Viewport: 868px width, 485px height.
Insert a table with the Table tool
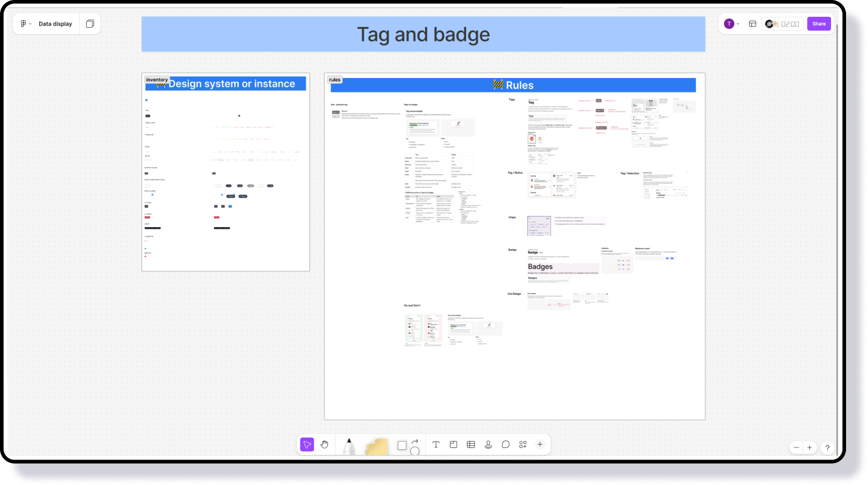[471, 445]
